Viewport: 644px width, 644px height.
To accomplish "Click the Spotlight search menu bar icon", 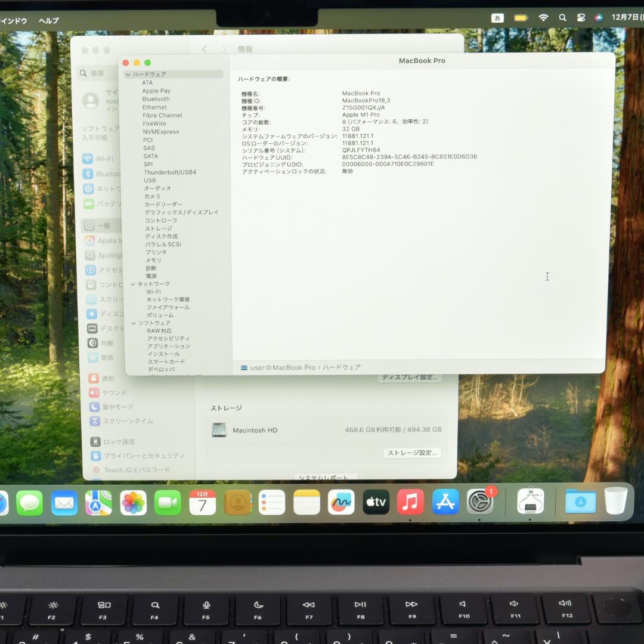I will pyautogui.click(x=562, y=18).
